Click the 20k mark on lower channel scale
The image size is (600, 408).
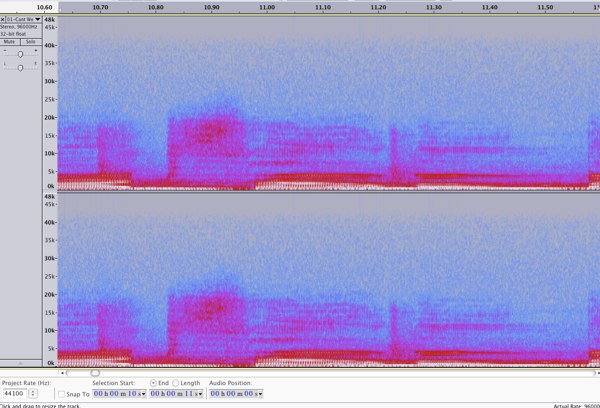tap(50, 294)
